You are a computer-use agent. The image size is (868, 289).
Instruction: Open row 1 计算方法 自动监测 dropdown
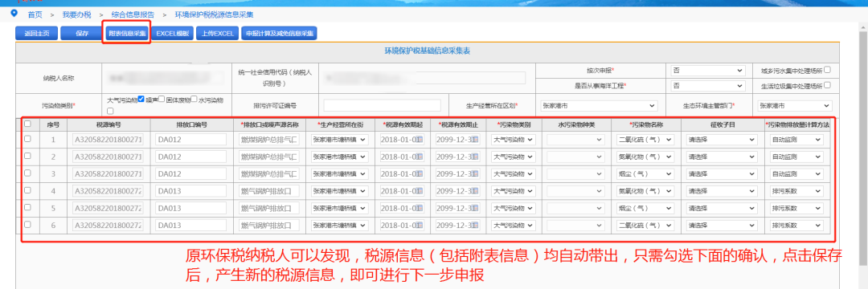(796, 140)
